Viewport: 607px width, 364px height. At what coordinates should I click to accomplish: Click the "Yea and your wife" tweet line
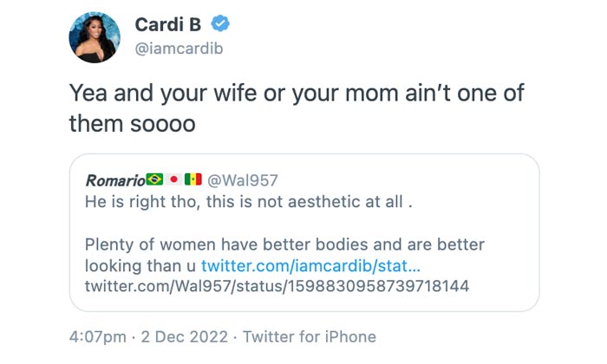(295, 94)
